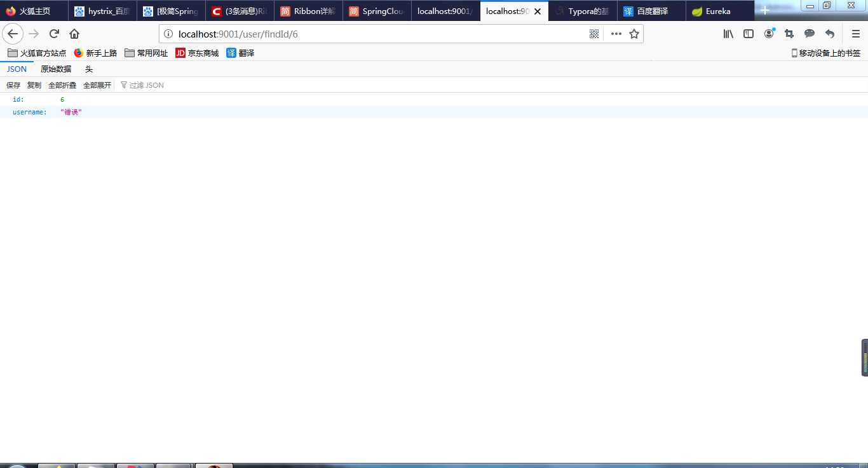This screenshot has height=468, width=868.
Task: Open the hamburger application menu
Action: 856,34
